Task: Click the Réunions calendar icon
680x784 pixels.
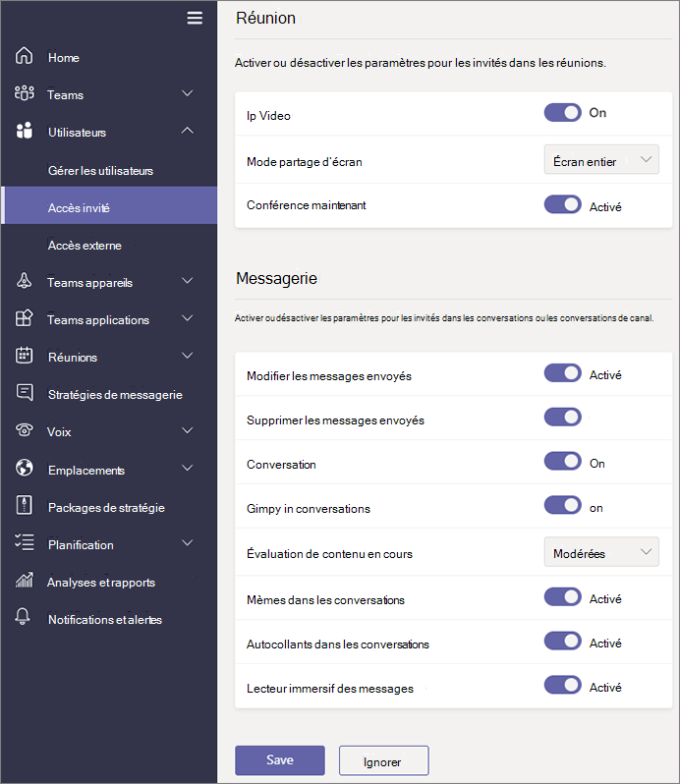Action: pyautogui.click(x=25, y=357)
